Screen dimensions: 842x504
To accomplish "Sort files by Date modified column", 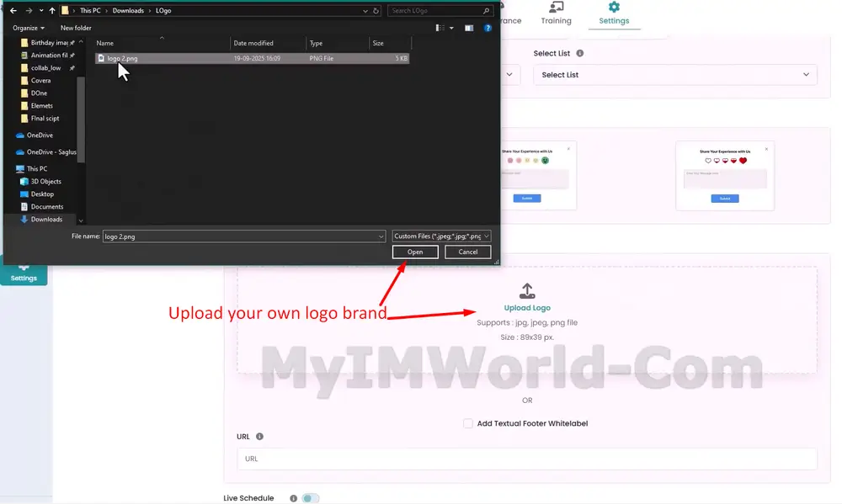I will (253, 43).
